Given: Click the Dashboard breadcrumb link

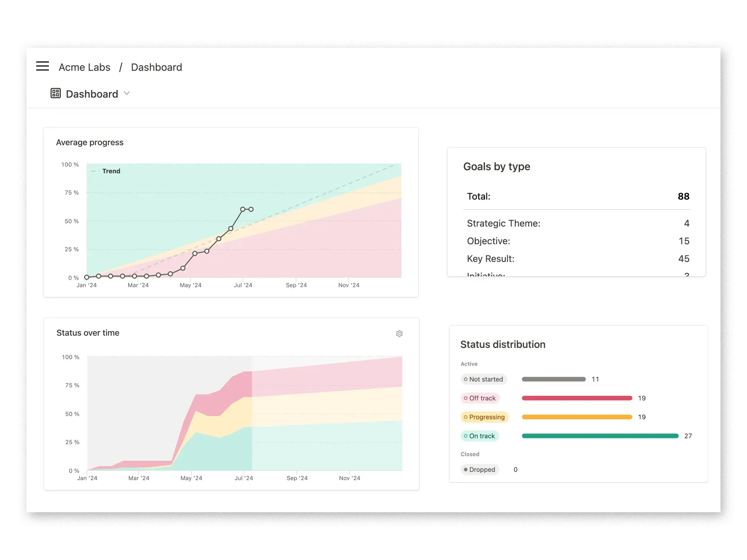Looking at the screenshot, I should (x=156, y=67).
